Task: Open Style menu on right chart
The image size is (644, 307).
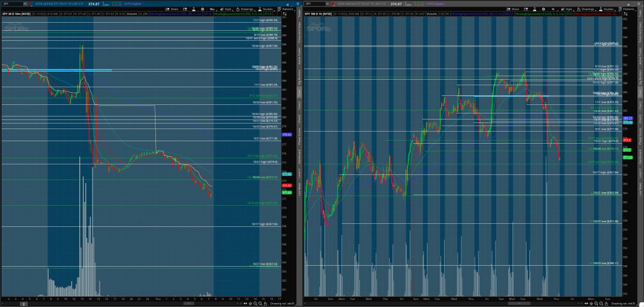Action: click(568, 9)
